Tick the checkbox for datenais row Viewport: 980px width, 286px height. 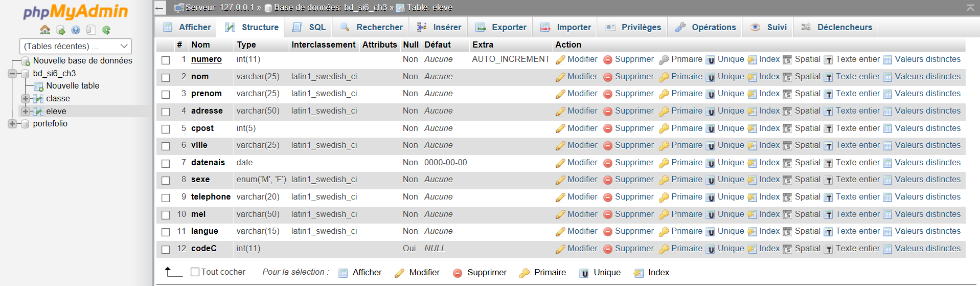166,164
